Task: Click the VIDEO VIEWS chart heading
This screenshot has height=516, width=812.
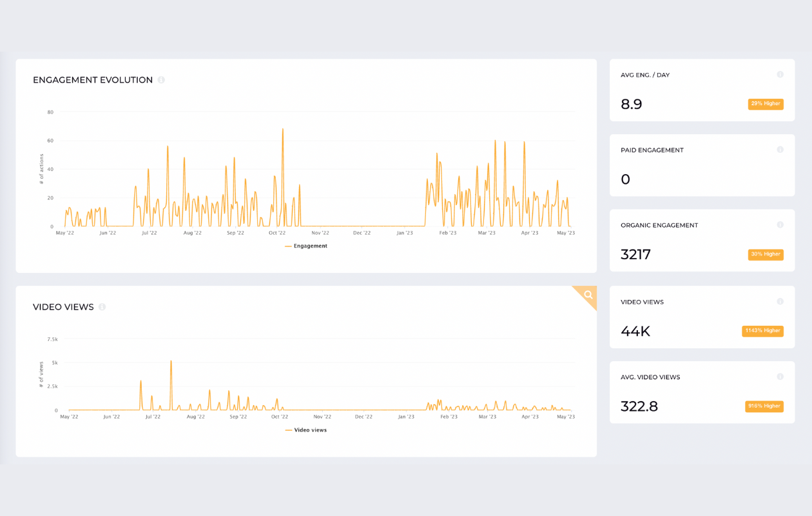Action: (x=63, y=307)
